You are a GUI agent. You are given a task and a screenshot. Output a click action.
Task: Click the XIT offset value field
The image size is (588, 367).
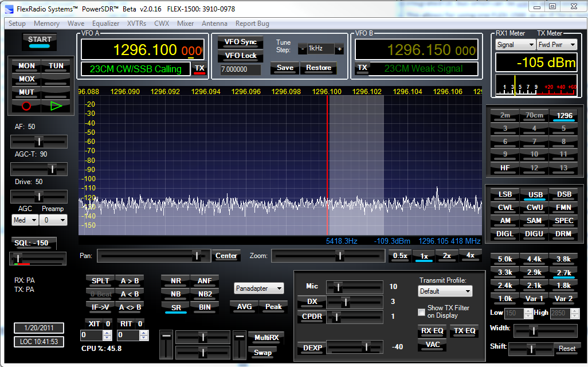tap(92, 335)
